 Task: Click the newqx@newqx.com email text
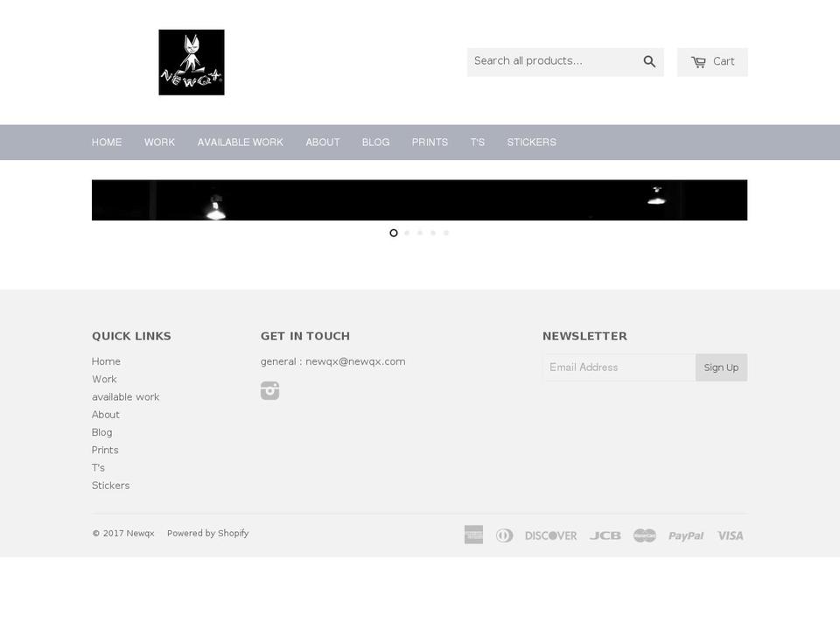tap(355, 361)
